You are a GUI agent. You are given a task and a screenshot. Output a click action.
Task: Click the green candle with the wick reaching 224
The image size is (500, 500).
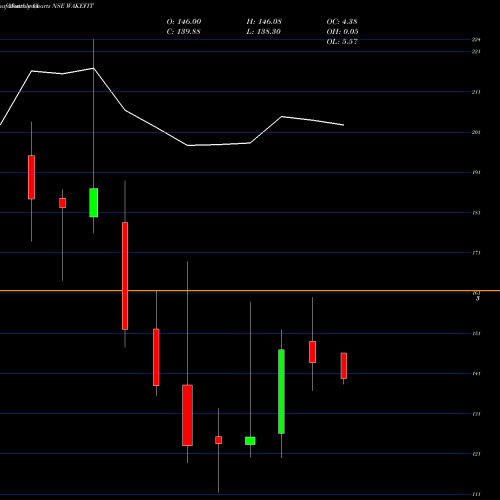point(94,203)
